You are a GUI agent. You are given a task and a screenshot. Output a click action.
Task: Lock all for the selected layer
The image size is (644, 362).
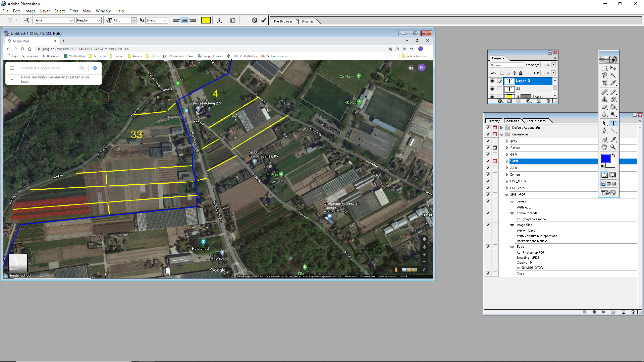[521, 73]
